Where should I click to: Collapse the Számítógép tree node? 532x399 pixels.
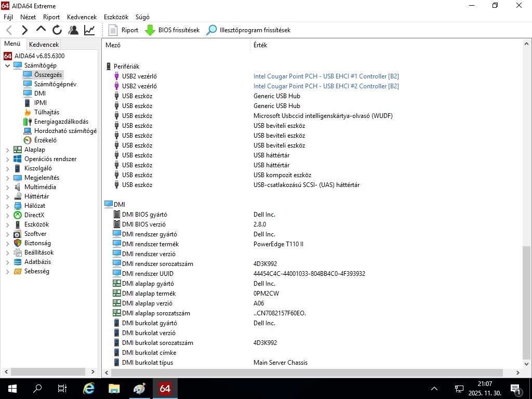7,65
